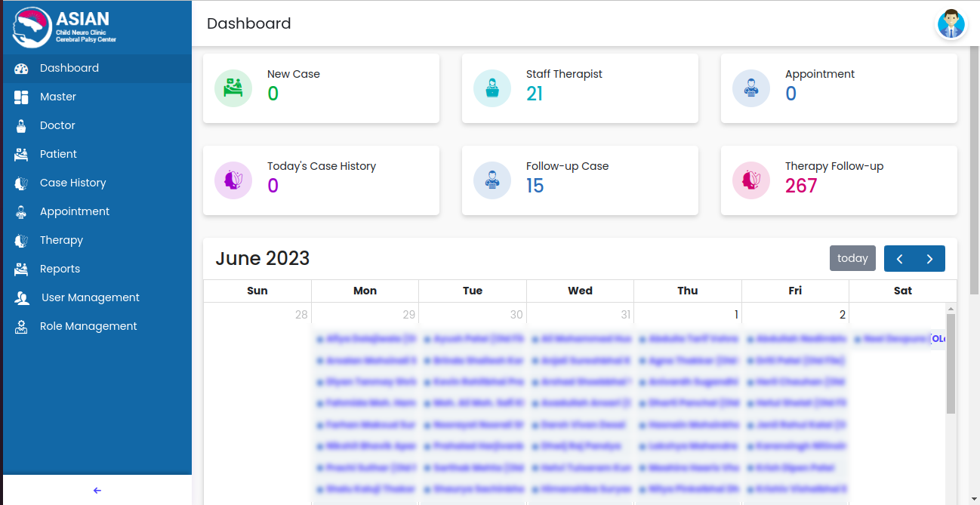This screenshot has height=505, width=980.
Task: Click the Staff Therapist stat card
Action: click(580, 88)
